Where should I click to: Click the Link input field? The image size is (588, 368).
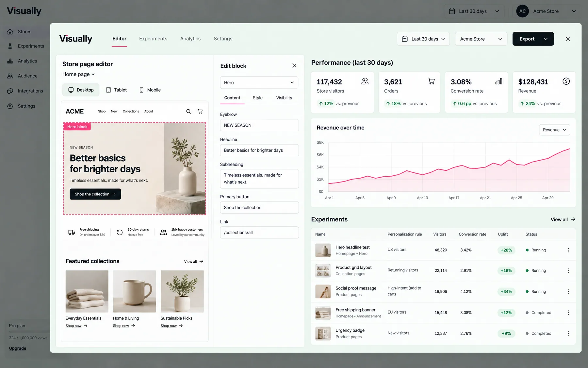tap(259, 233)
